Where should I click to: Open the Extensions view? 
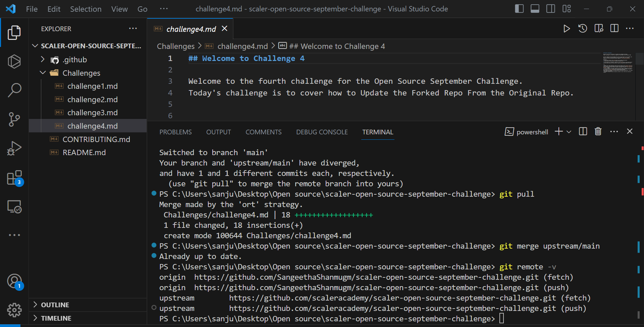point(14,177)
